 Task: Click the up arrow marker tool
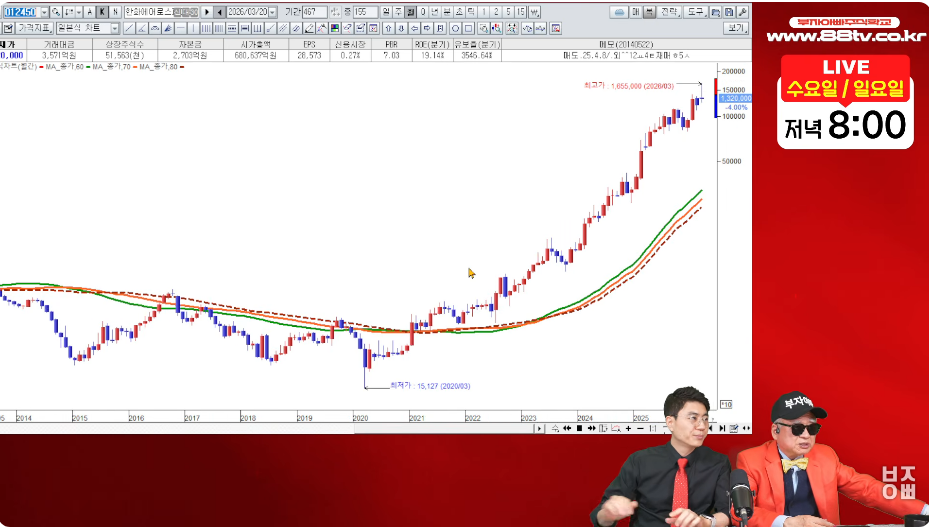pos(387,28)
